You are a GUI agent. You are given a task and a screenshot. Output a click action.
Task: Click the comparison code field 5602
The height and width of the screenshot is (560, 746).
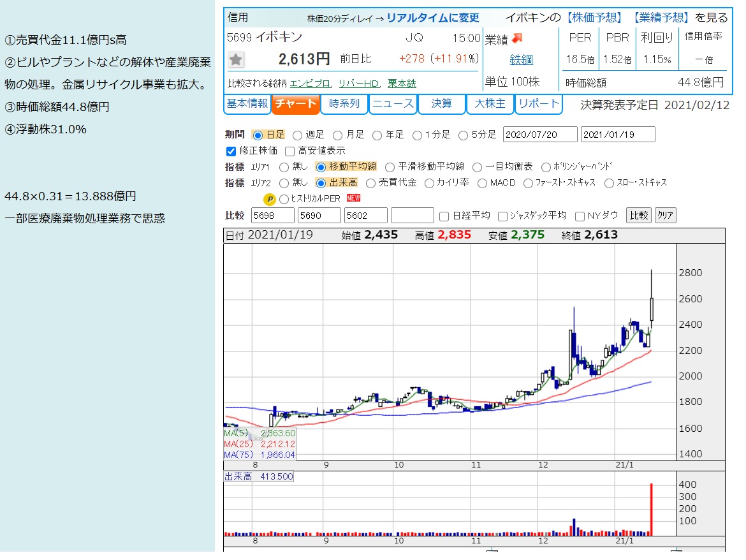(x=366, y=216)
